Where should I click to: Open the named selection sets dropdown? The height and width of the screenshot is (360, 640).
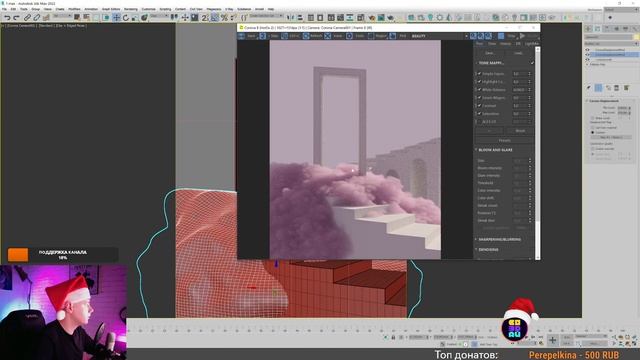[266, 16]
